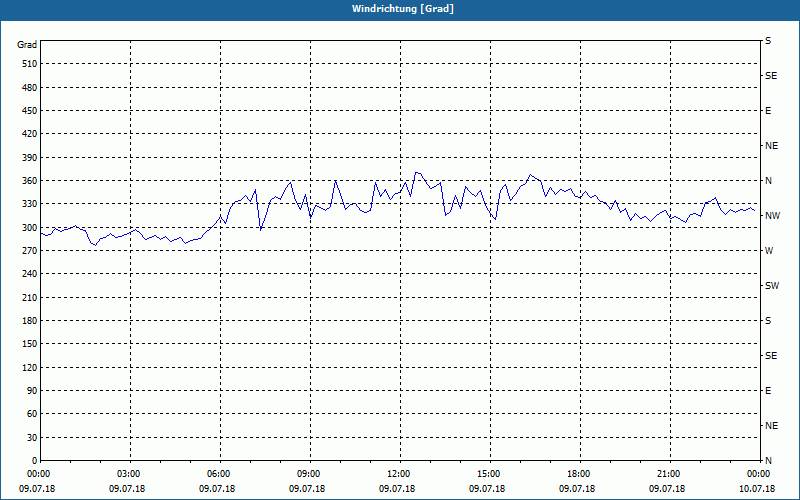Select the 12:00 time label

pyautogui.click(x=397, y=474)
